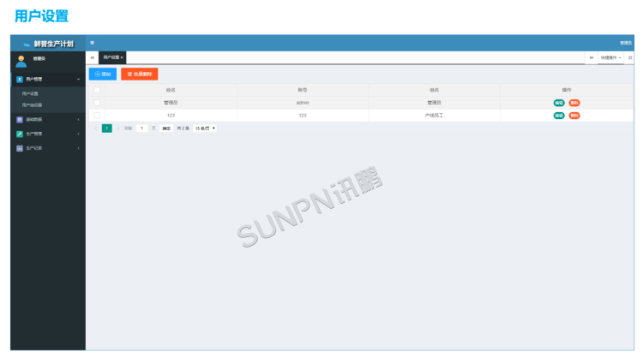Click the 生产记录 sidebar icon
Viewport: 643px width, 364px height.
(x=20, y=148)
